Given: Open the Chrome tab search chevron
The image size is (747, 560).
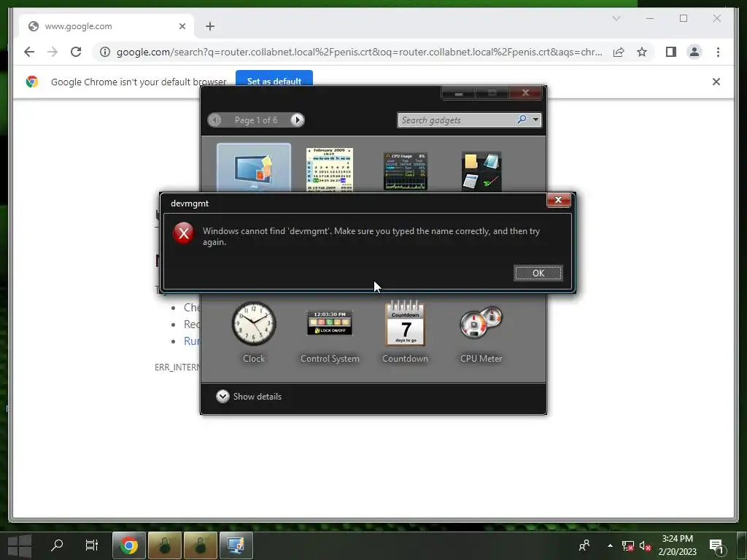Looking at the screenshot, I should point(616,18).
